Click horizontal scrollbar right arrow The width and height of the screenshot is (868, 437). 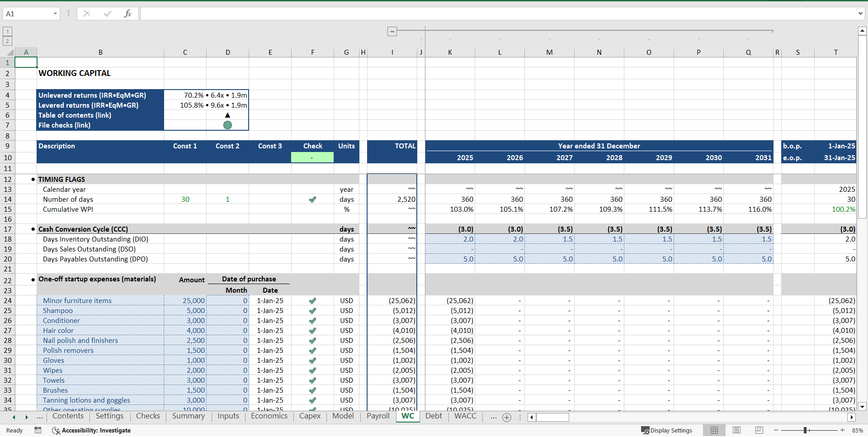pos(852,417)
